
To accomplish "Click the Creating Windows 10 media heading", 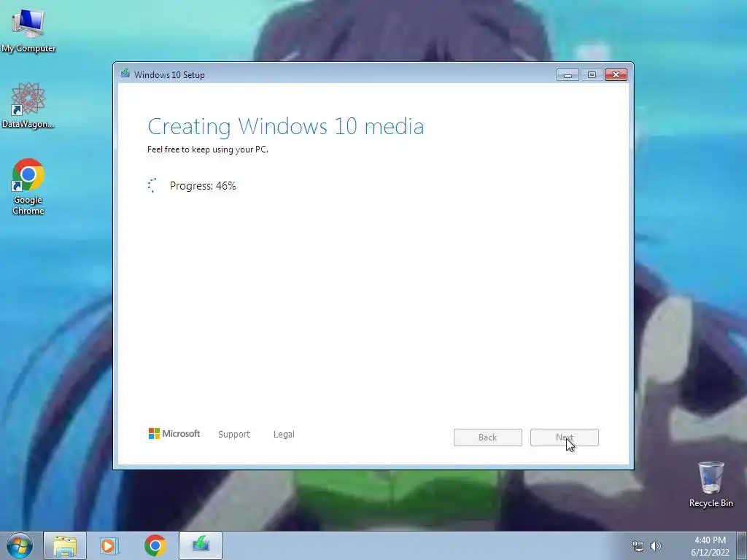I will [x=286, y=127].
